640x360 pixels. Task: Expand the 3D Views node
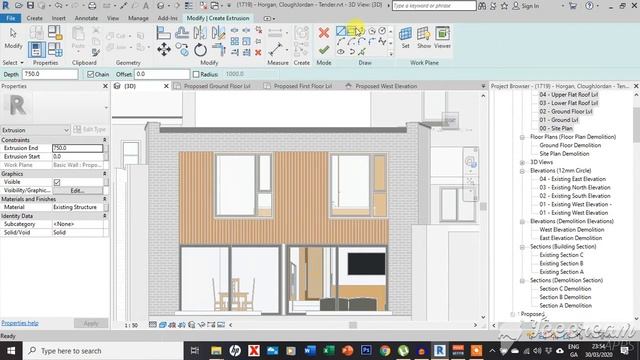click(522, 162)
